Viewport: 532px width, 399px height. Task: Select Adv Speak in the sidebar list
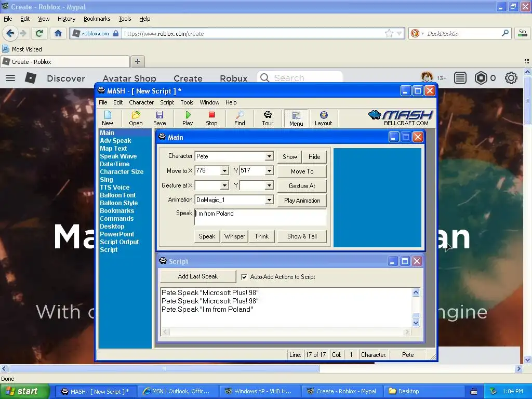pyautogui.click(x=115, y=140)
